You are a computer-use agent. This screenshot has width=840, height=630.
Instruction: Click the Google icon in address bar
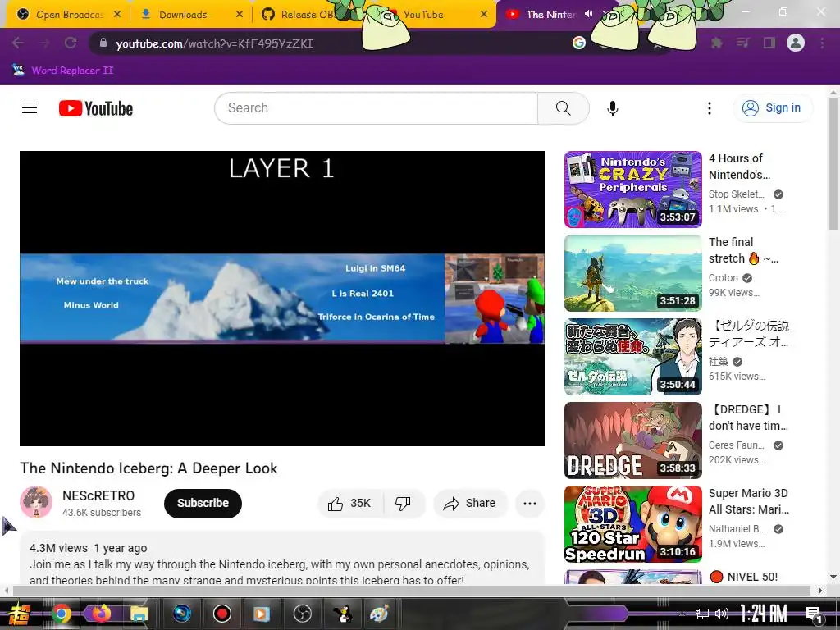(x=578, y=43)
